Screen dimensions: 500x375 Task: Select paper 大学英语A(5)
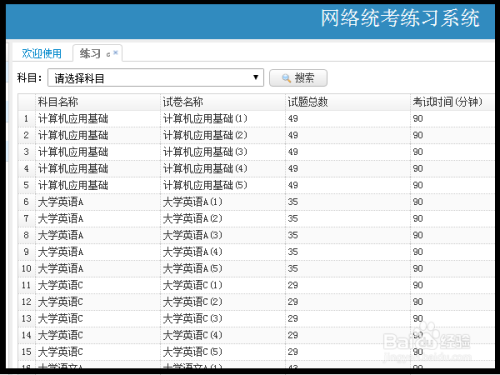(193, 269)
